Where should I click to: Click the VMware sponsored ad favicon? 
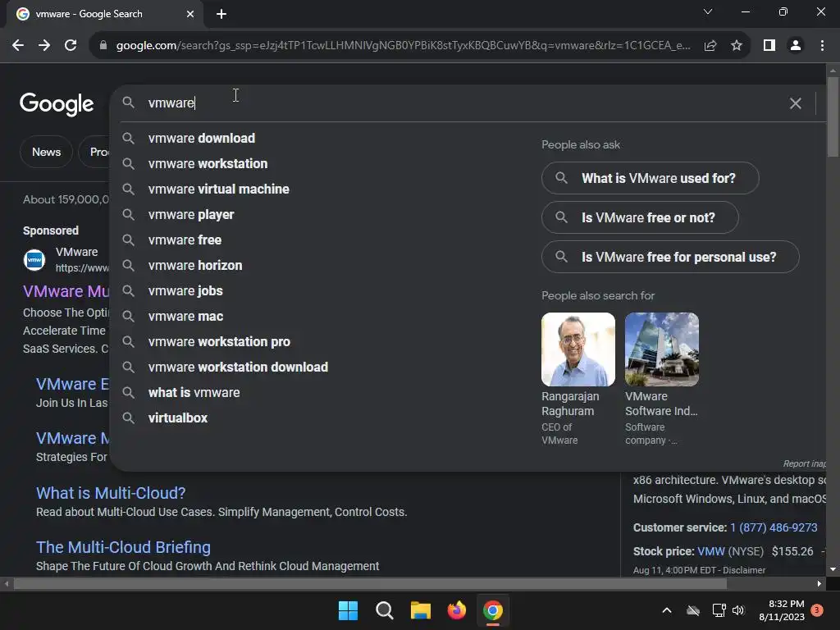34,260
